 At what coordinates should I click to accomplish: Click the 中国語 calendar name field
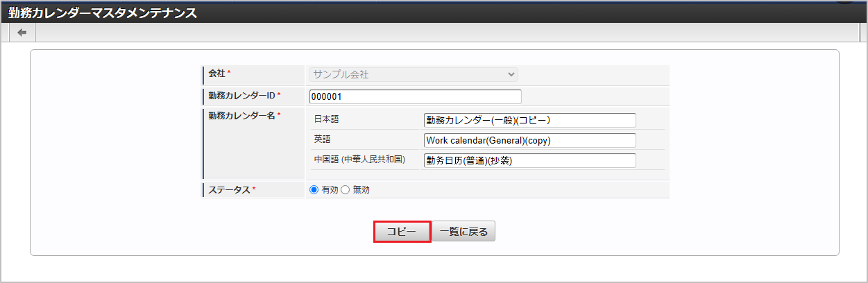[x=529, y=160]
